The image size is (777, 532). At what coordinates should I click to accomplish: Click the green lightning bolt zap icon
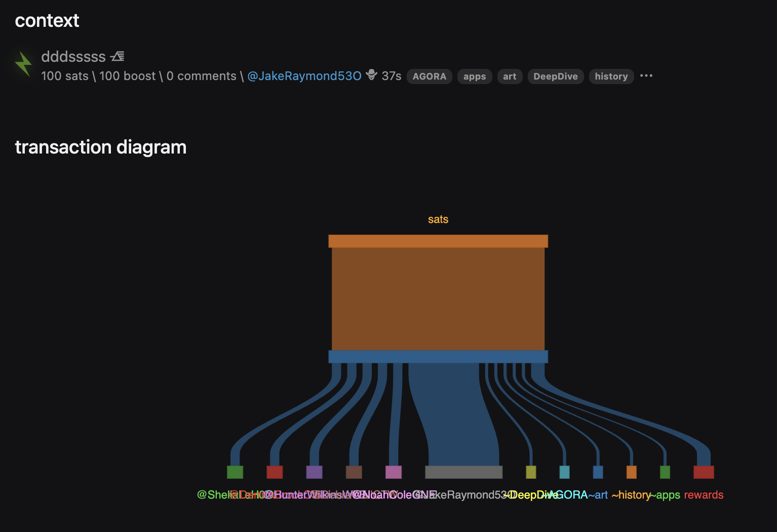(x=23, y=64)
